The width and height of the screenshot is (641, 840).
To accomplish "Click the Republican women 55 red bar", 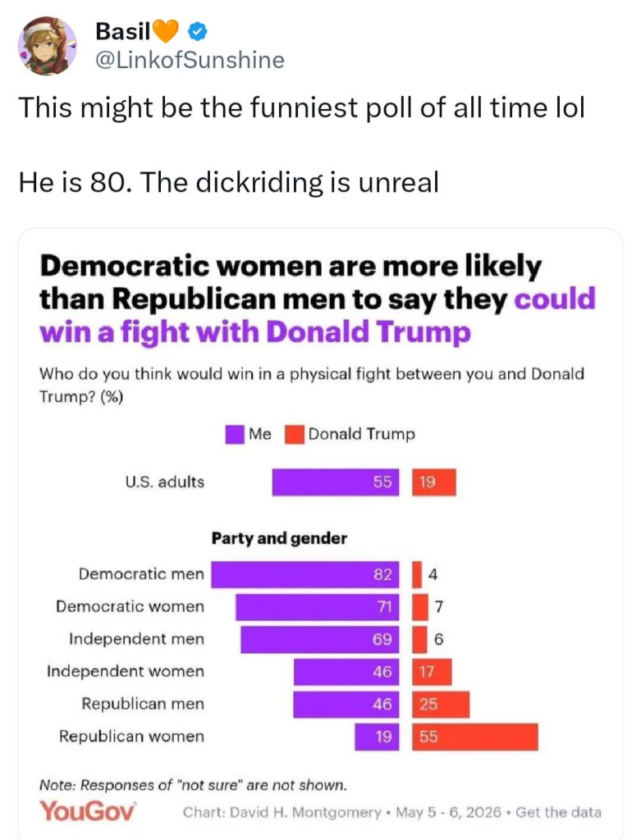I will 475,737.
